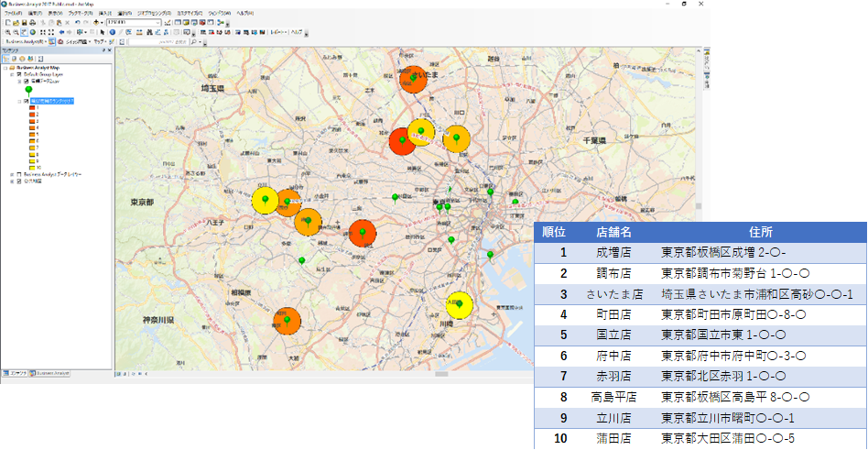868x450 pixels.
Task: Click the yellow circle marker near Kawasaki
Action: coord(460,304)
